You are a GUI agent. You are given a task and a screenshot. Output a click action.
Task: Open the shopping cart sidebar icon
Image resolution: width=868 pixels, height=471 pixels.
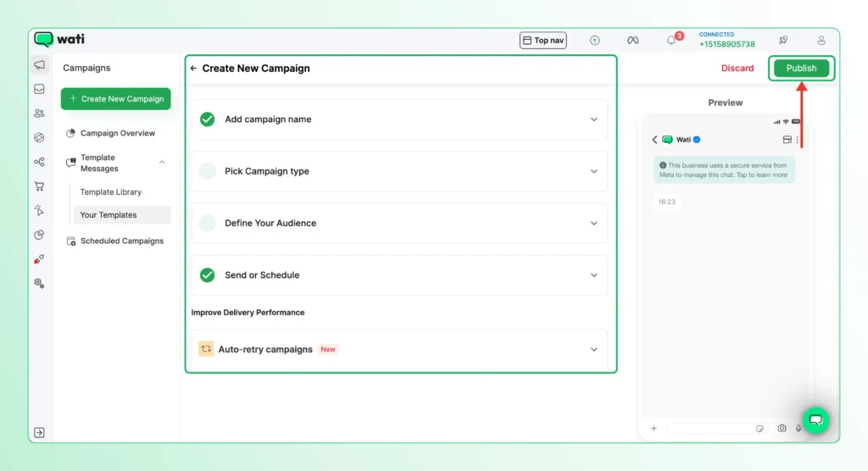click(39, 186)
